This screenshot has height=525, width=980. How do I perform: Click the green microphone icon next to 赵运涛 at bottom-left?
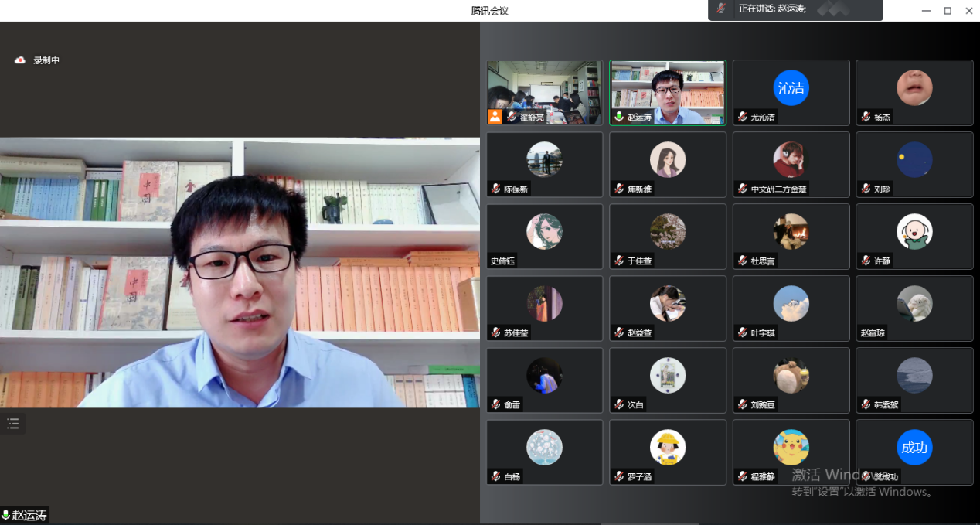6,516
